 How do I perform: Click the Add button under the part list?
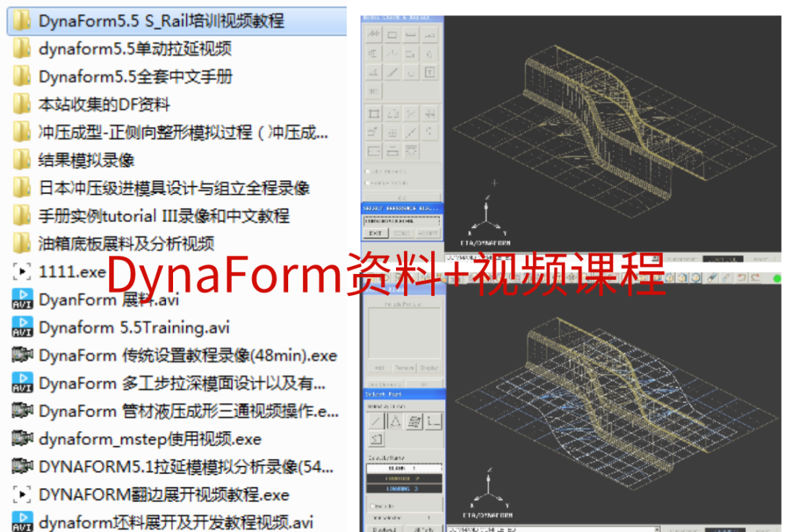tap(380, 368)
